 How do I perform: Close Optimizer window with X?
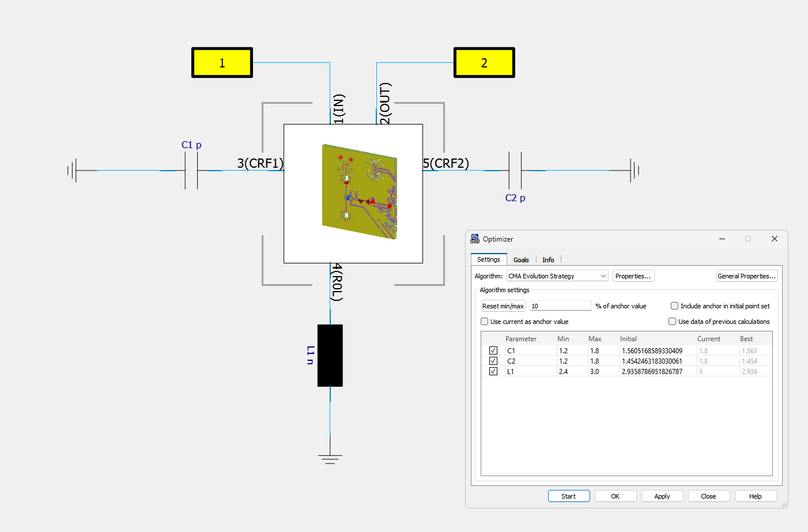tap(775, 239)
